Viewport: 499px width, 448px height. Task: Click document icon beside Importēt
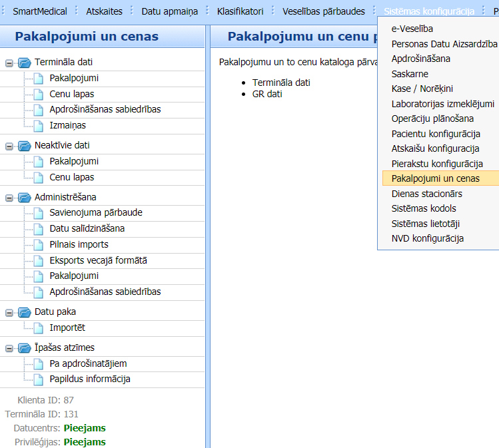[39, 328]
